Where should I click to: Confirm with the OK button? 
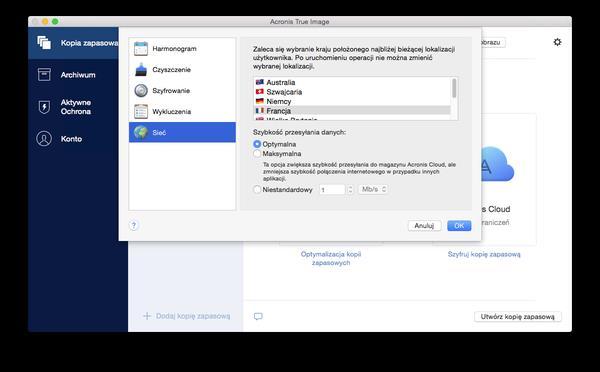[459, 225]
